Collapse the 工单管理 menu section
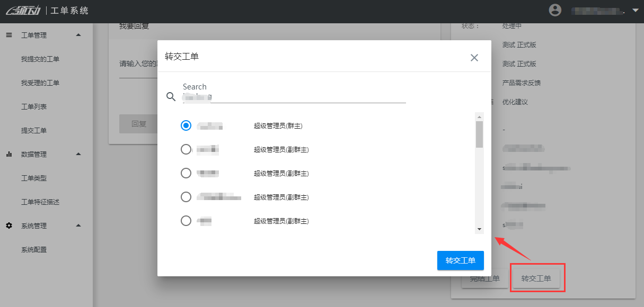Image resolution: width=644 pixels, height=307 pixels. (x=78, y=35)
